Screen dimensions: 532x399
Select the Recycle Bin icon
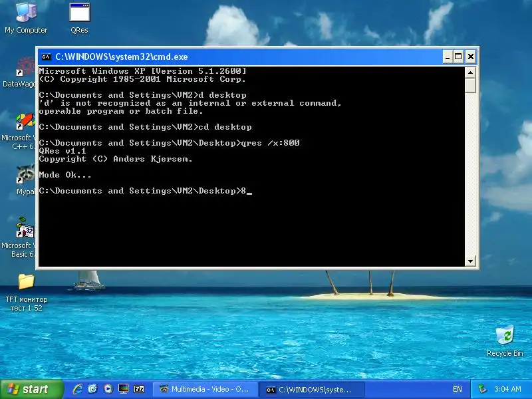click(505, 341)
